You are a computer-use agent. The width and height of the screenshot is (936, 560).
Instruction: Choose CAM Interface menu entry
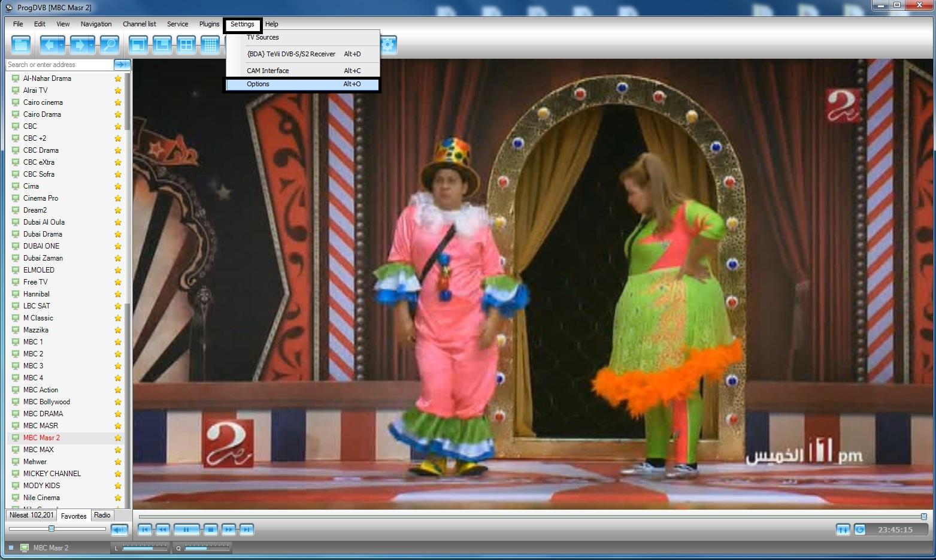(x=304, y=71)
